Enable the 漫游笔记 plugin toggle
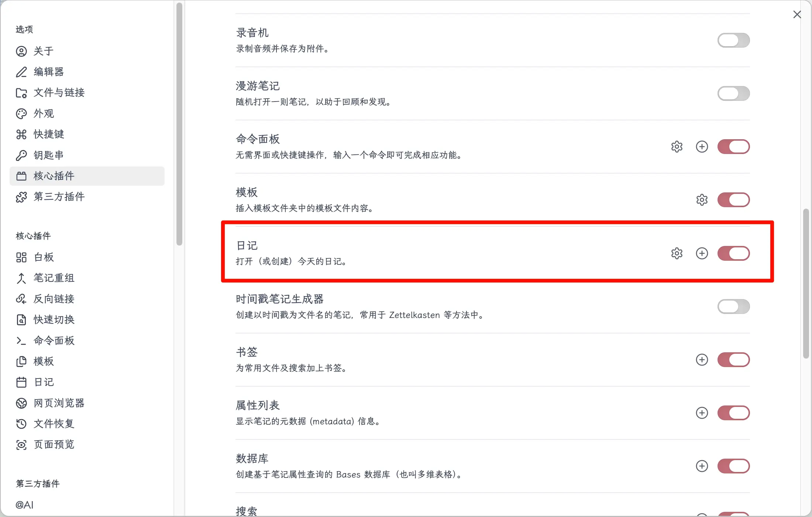This screenshot has height=517, width=812. pyautogui.click(x=733, y=93)
